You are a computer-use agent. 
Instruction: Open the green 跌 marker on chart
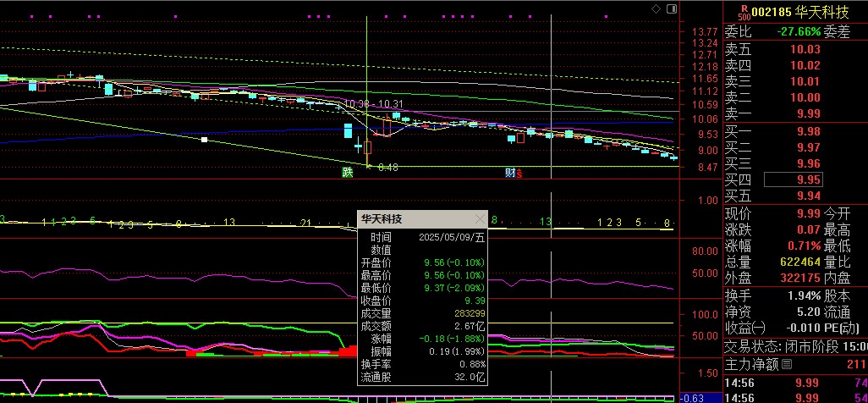(x=348, y=173)
